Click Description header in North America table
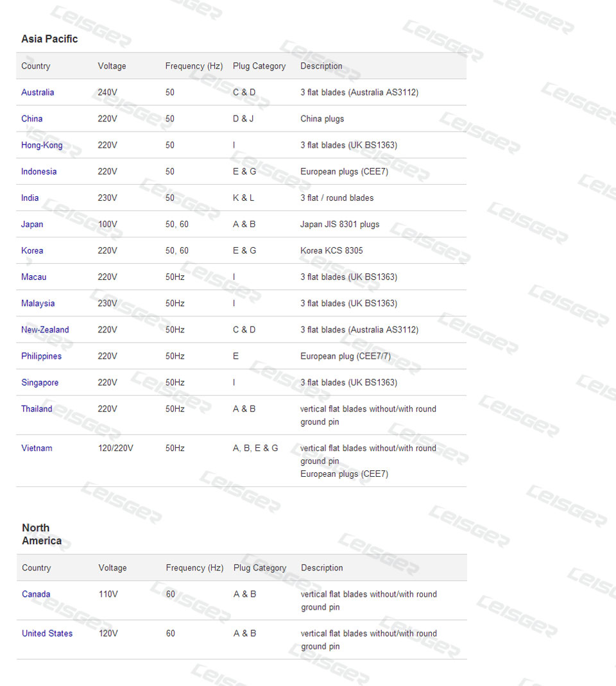This screenshot has width=616, height=686. [x=321, y=568]
